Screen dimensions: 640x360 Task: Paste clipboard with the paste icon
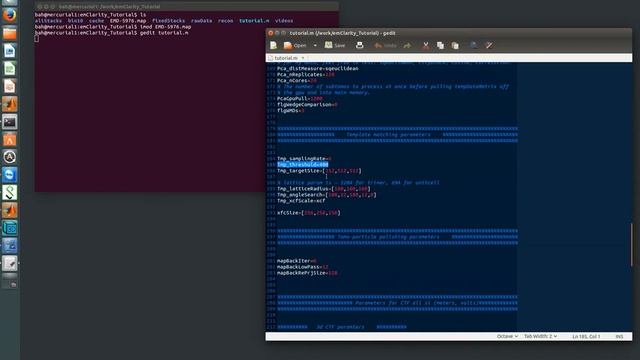click(x=455, y=45)
